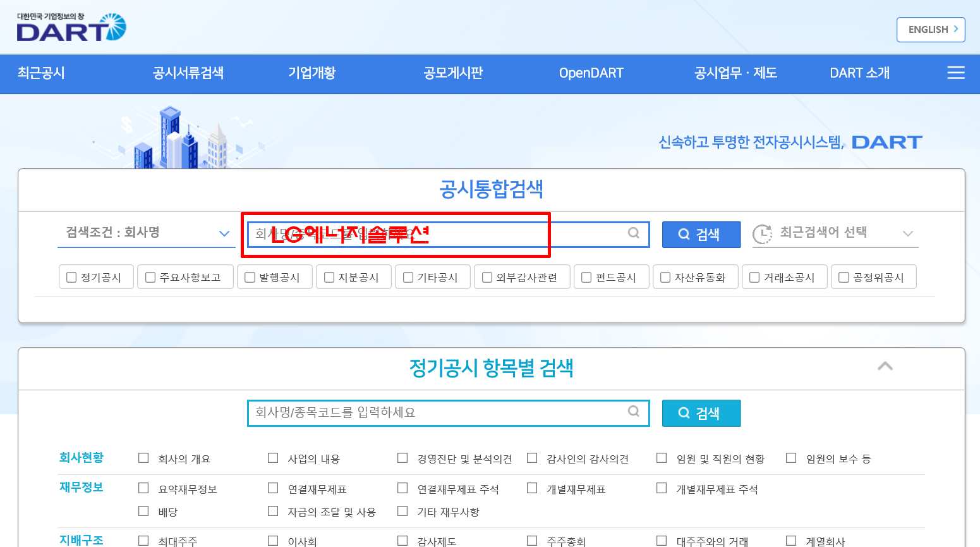Screen dimensions: 980x547
Task: Open the 공시서류검색 menu
Action: point(188,73)
